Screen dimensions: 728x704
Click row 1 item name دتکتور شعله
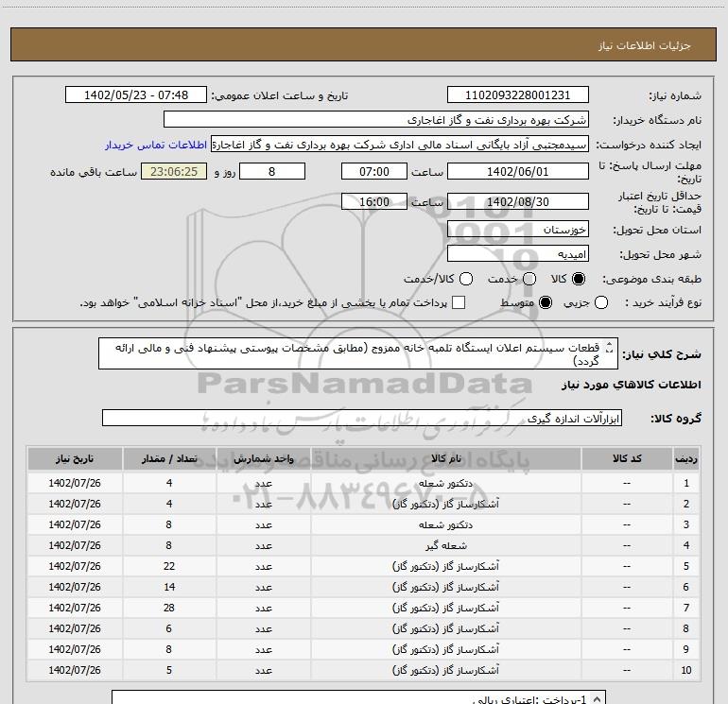445,483
